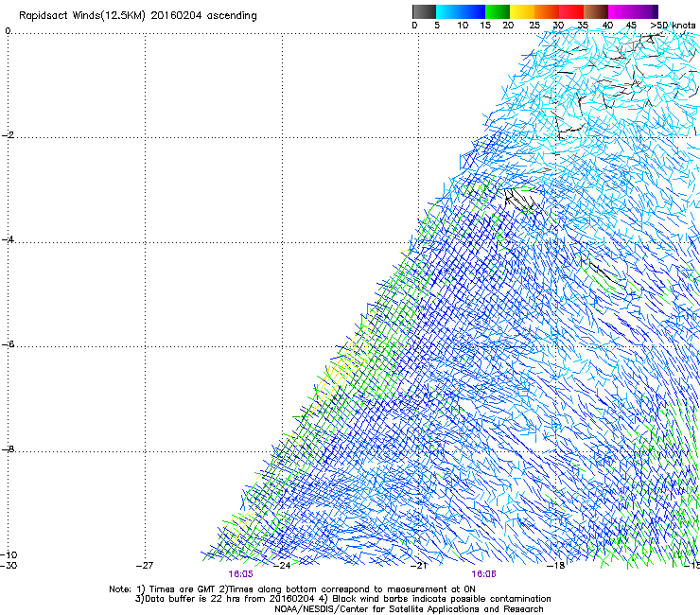This screenshot has height=615, width=700.
Task: Click the latitude label -2
Action: point(8,135)
